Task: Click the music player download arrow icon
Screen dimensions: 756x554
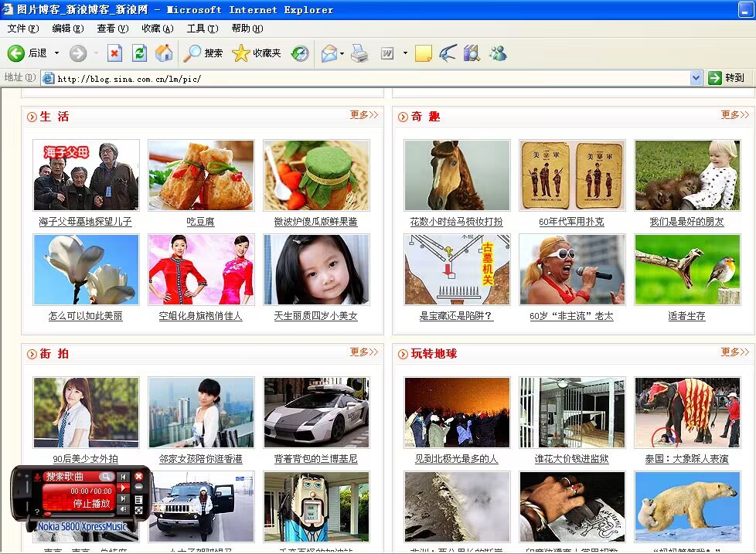Action: 37,477
